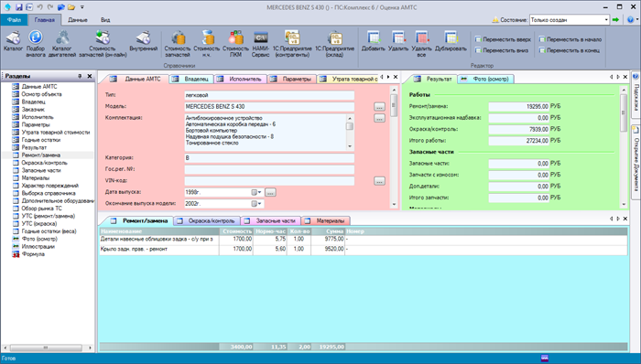The width and height of the screenshot is (641, 364).
Task: Open Стоимость запчастей (он-лайн)
Action: point(103,43)
